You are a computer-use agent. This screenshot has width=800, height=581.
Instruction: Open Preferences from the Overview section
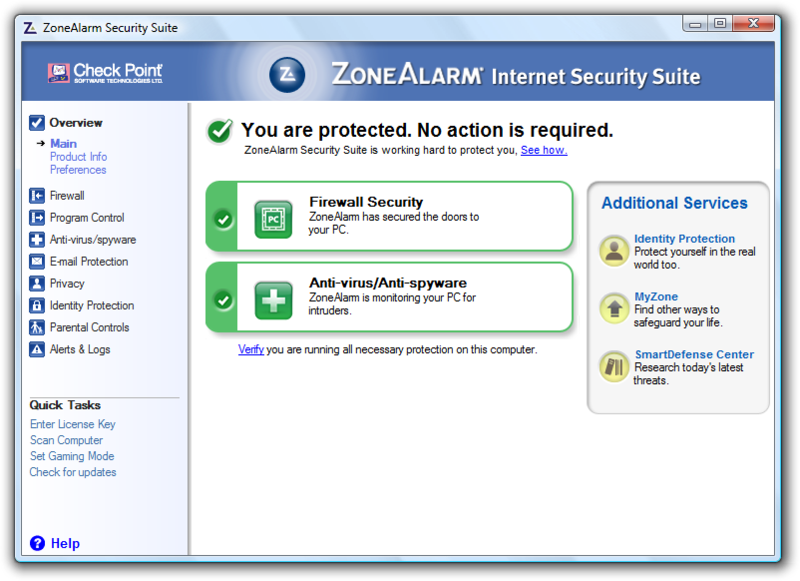click(x=77, y=169)
